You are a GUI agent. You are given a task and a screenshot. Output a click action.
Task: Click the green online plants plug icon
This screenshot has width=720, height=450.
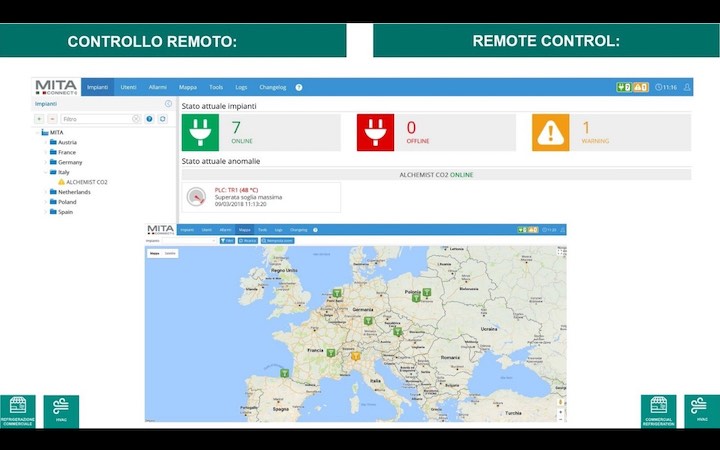tap(200, 132)
